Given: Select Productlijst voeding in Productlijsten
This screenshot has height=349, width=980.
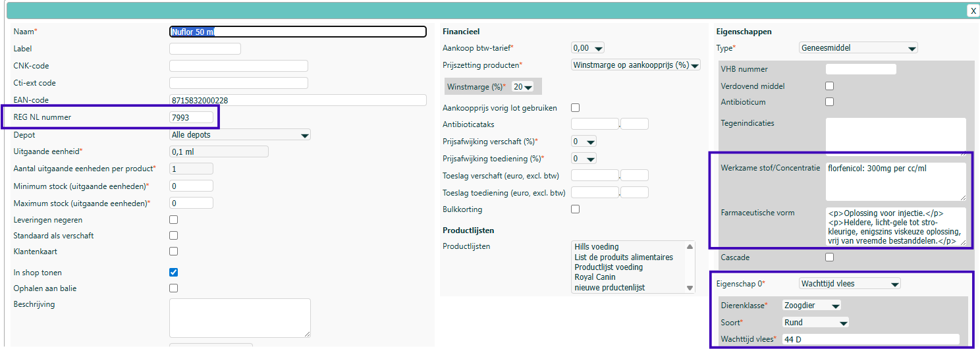Looking at the screenshot, I should (609, 267).
